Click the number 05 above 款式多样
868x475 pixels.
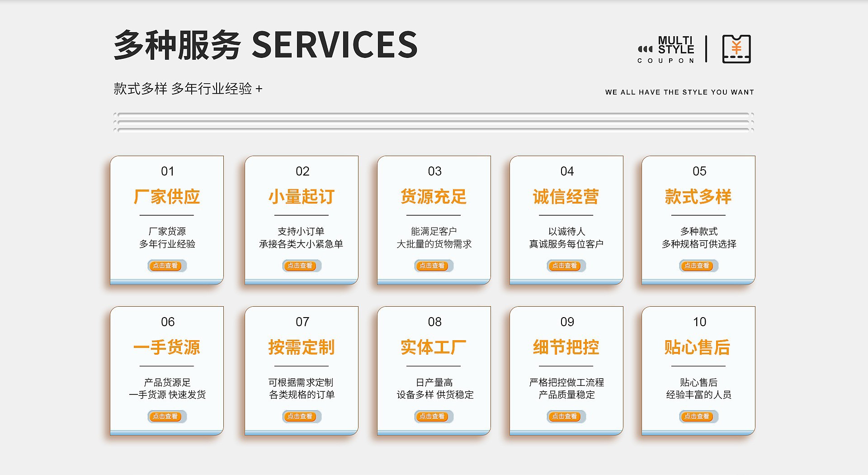[x=699, y=171]
